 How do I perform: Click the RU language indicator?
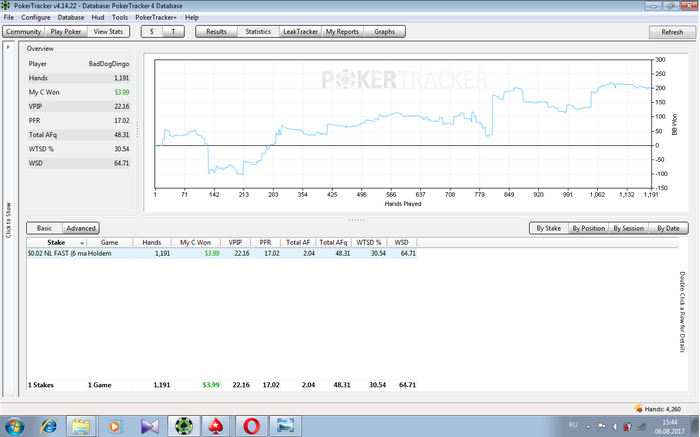(x=573, y=425)
